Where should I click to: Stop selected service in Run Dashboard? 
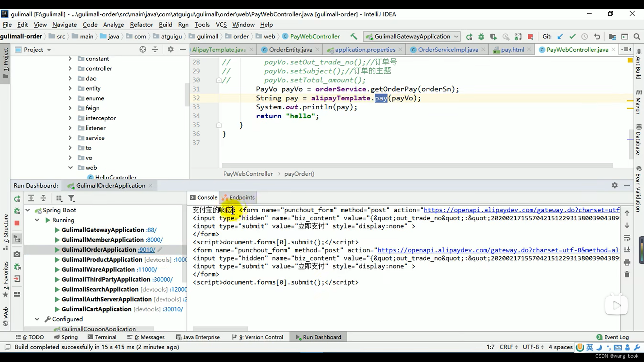[x=17, y=223]
